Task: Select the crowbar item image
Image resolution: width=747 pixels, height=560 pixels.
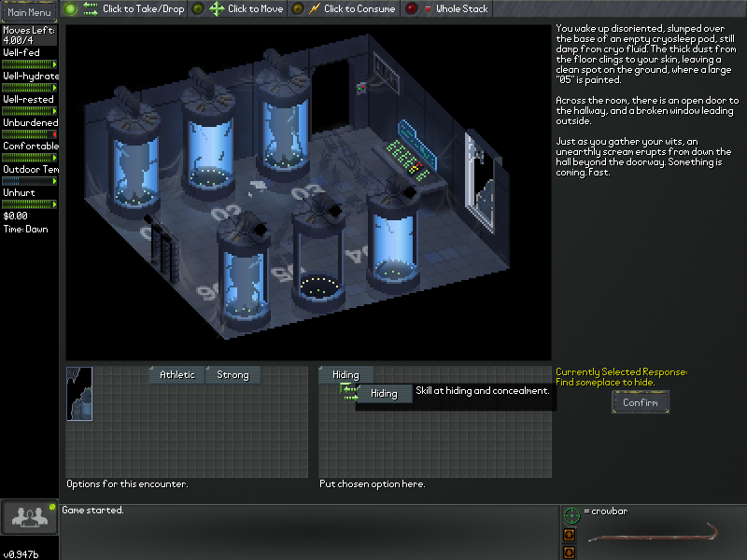Action: [x=655, y=538]
